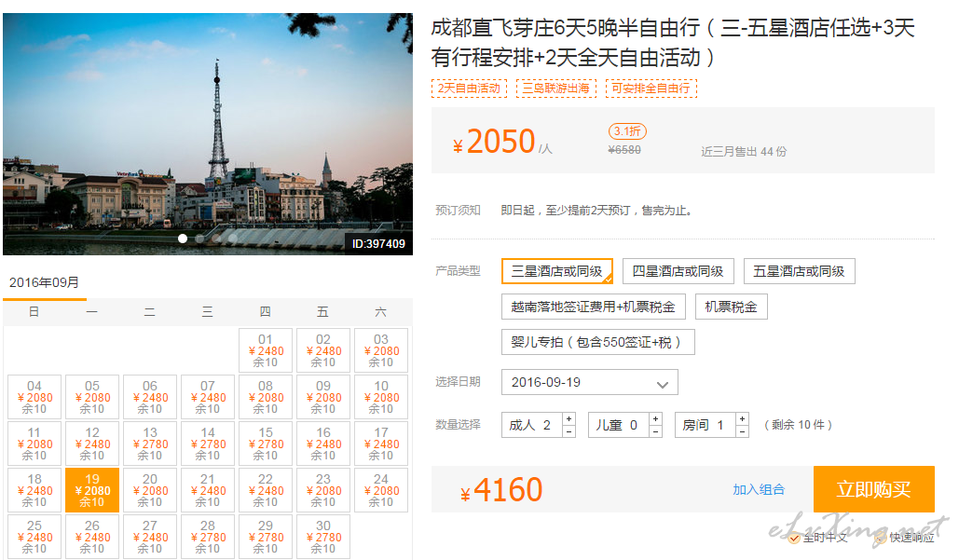
Task: Pick September 06 in calendar
Action: point(150,397)
